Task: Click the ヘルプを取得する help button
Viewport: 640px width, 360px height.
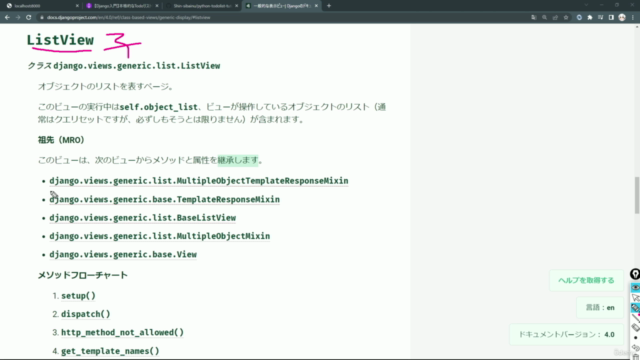Action: (x=586, y=280)
